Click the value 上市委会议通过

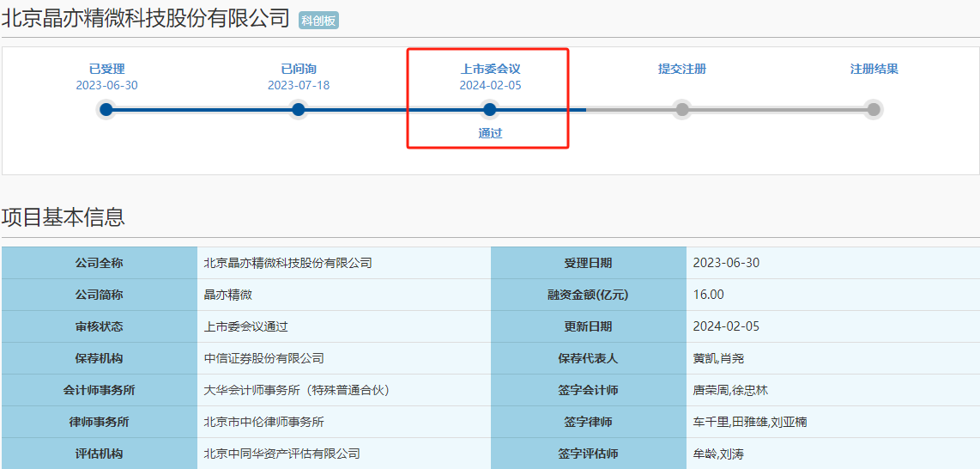tap(246, 326)
